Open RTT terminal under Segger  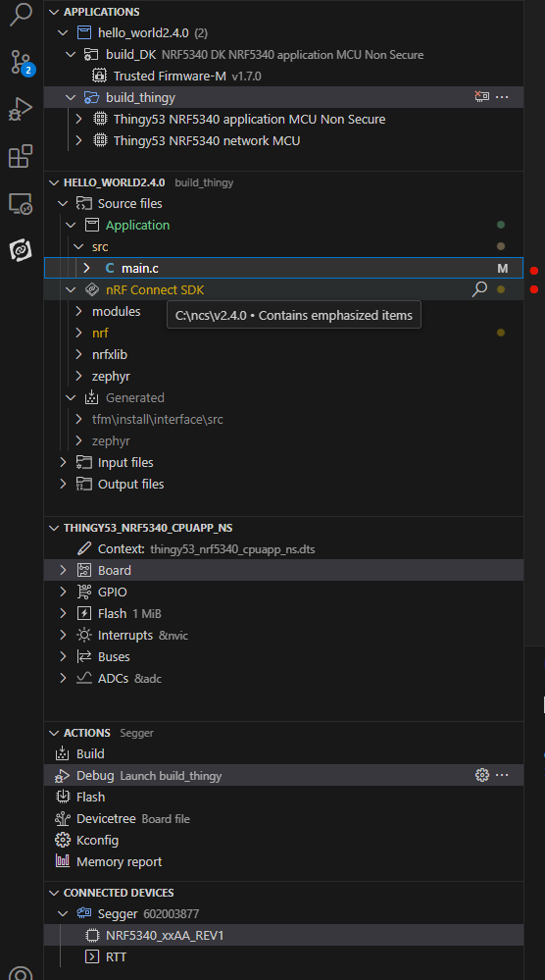[x=283, y=956]
